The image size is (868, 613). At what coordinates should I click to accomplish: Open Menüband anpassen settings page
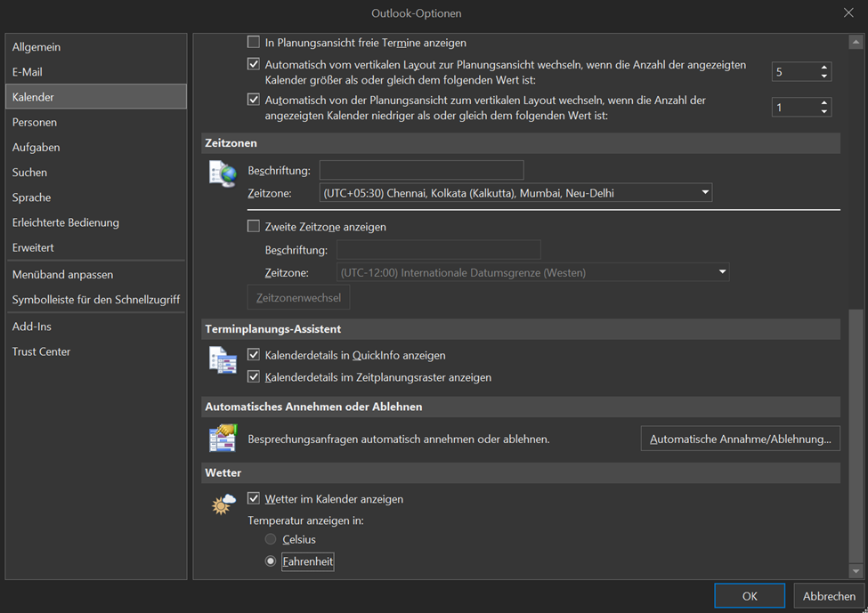click(x=62, y=275)
